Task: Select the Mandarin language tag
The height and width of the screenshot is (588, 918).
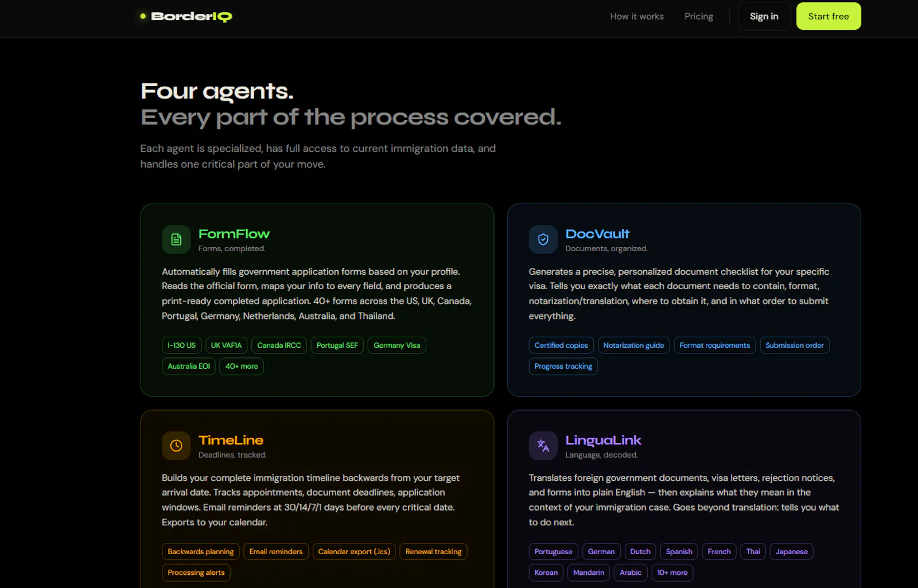Action: (x=589, y=573)
